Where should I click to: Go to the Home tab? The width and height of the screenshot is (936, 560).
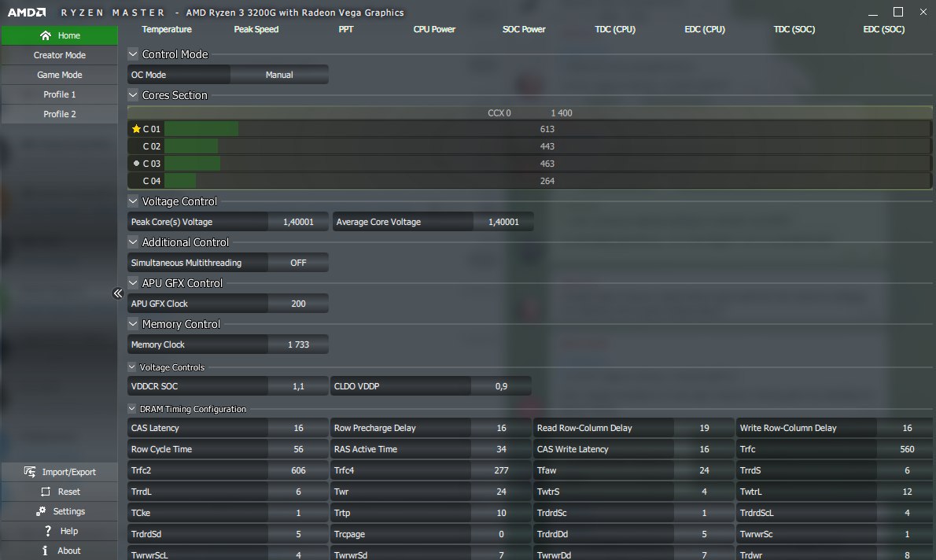(60, 35)
